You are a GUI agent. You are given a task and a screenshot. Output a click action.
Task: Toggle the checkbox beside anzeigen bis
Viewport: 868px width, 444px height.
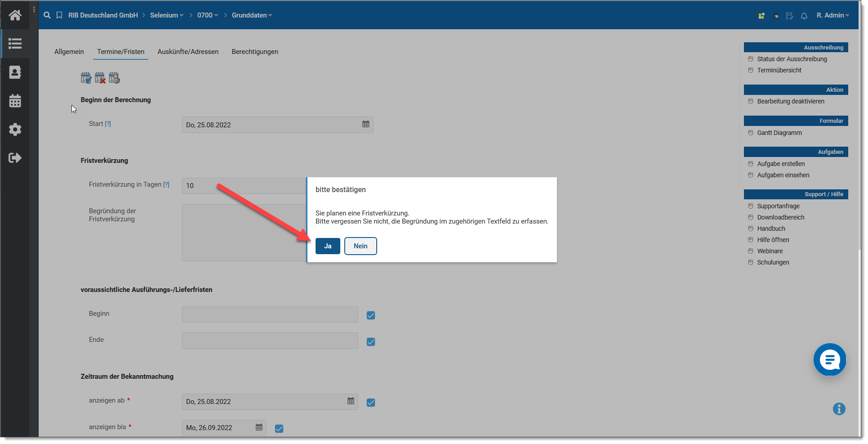click(279, 429)
